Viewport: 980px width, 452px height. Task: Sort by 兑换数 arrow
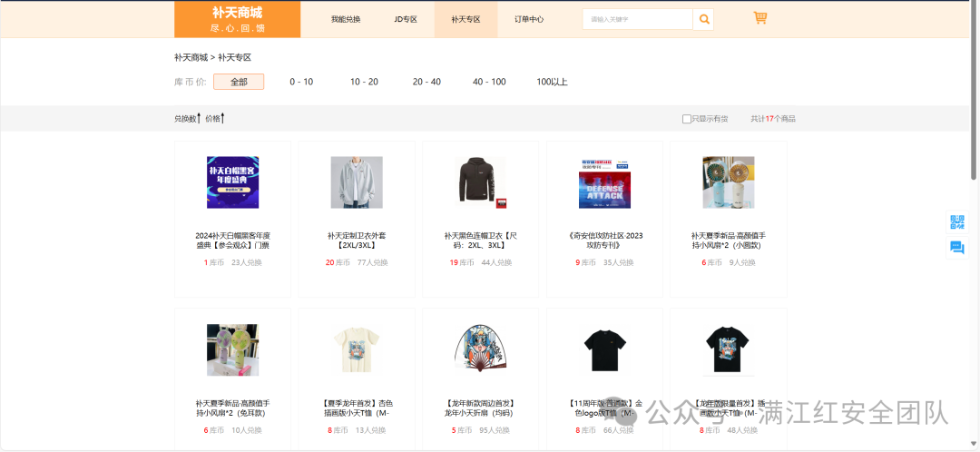[199, 118]
